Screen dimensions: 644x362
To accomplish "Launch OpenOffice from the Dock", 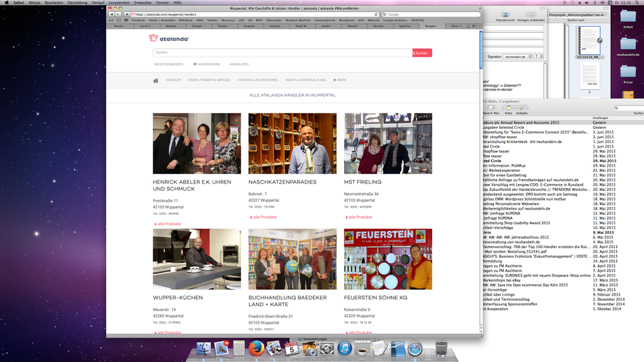I will (x=398, y=348).
